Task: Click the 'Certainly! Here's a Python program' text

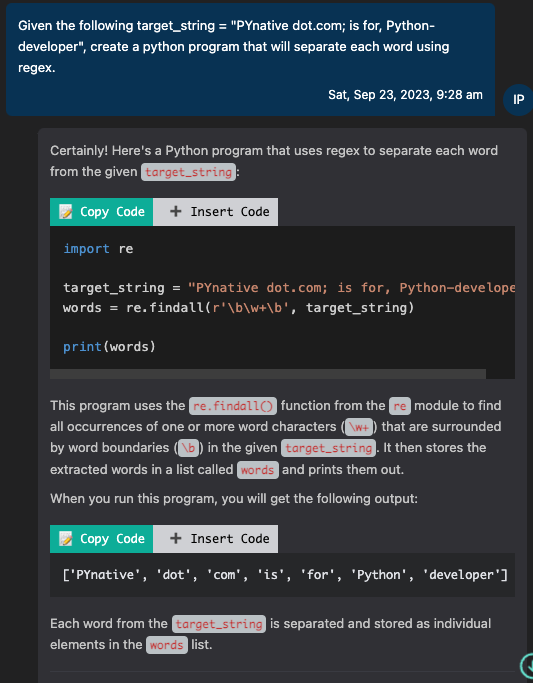Action: point(273,161)
